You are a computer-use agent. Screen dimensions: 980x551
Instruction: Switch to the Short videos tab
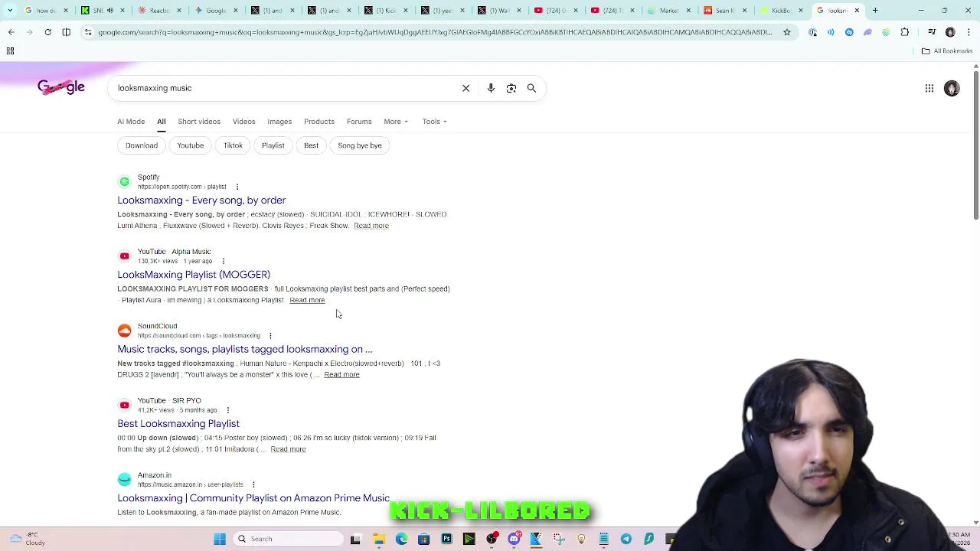(x=199, y=122)
